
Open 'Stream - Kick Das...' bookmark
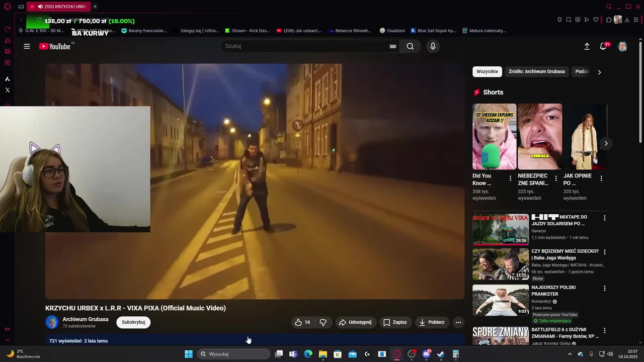[247, 31]
